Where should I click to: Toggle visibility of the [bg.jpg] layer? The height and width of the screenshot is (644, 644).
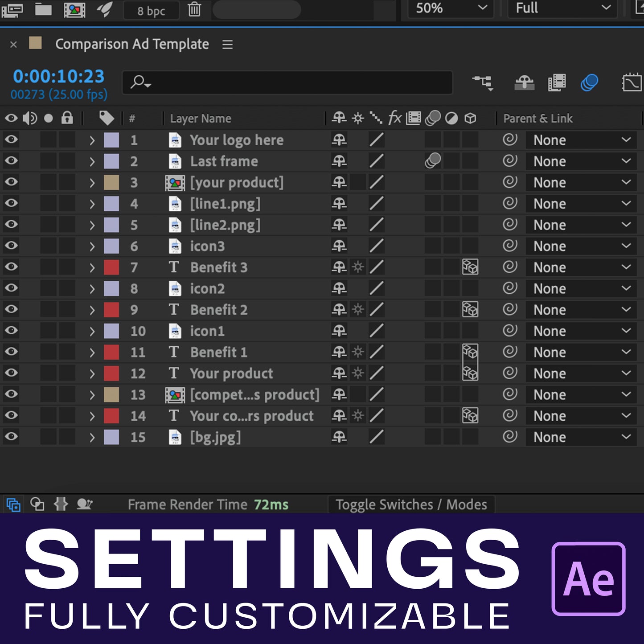point(11,437)
